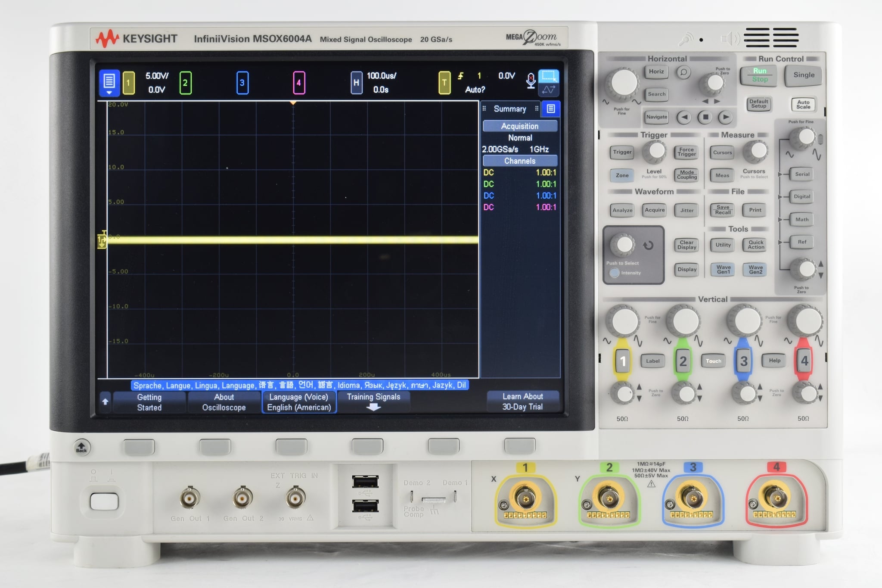Push the Single acquisition key

click(804, 75)
